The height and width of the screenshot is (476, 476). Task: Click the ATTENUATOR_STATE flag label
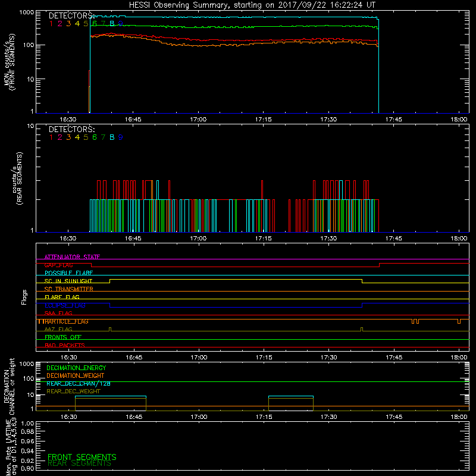tap(72, 257)
